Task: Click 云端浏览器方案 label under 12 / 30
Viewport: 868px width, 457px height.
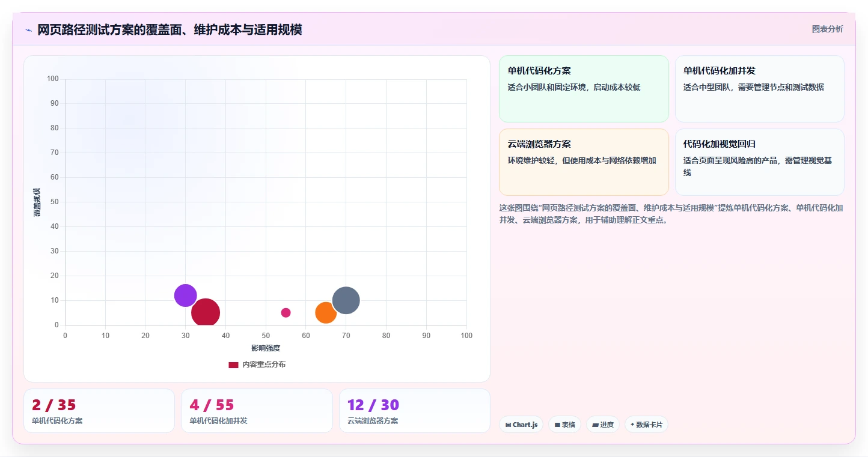Action: pyautogui.click(x=373, y=421)
